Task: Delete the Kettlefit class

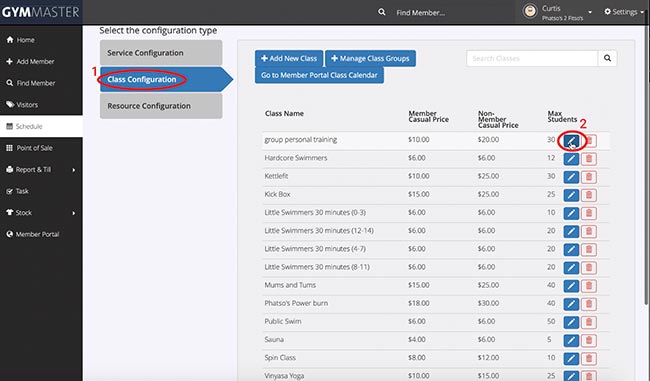Action: pyautogui.click(x=589, y=177)
